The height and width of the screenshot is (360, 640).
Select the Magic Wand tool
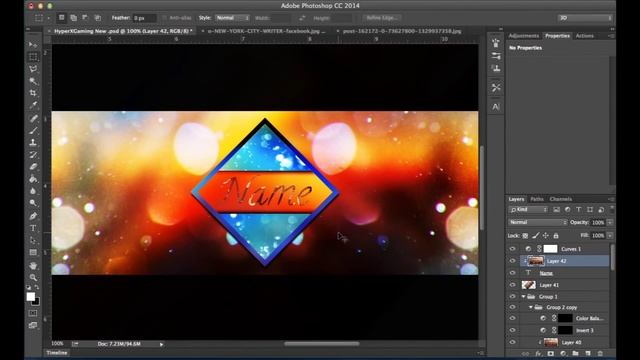33,81
